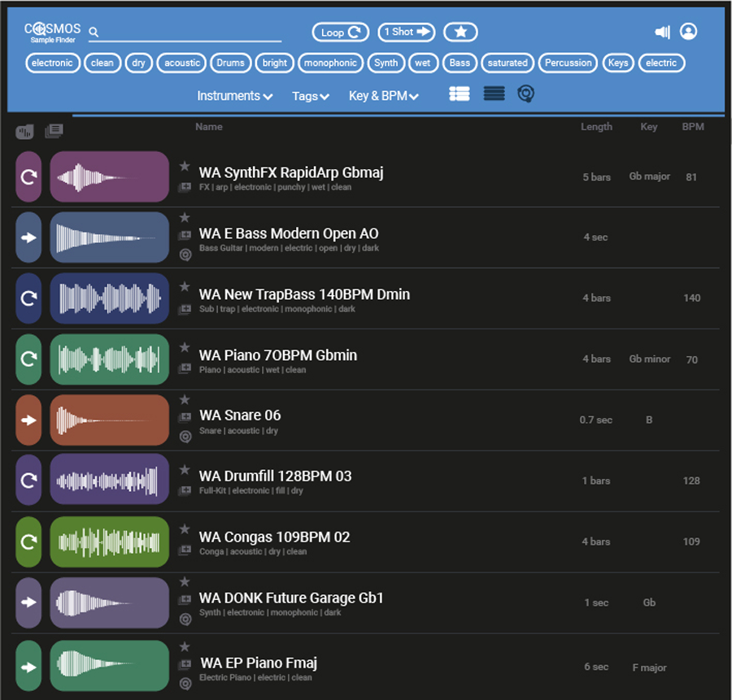Toggle the favorites star filter

click(460, 32)
